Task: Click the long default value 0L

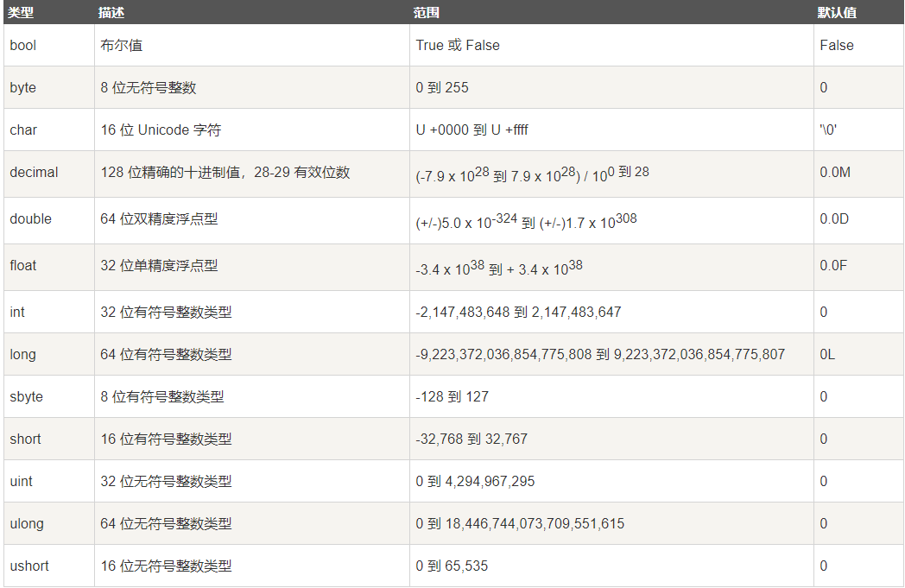Action: [827, 354]
